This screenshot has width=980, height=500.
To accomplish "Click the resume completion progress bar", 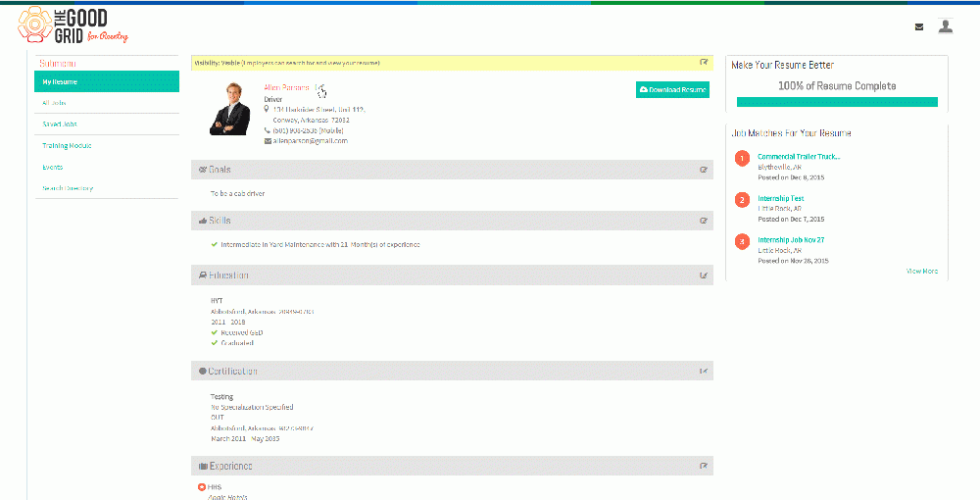I will coord(837,102).
